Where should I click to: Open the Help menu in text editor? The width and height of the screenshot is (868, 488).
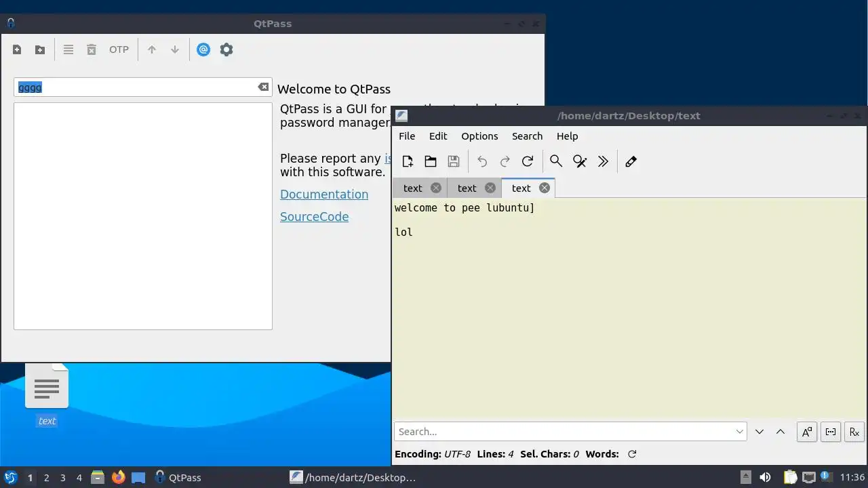[x=567, y=136]
